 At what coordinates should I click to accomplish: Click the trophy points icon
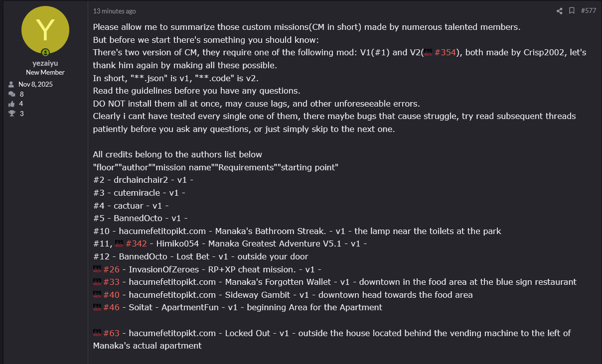(11, 114)
